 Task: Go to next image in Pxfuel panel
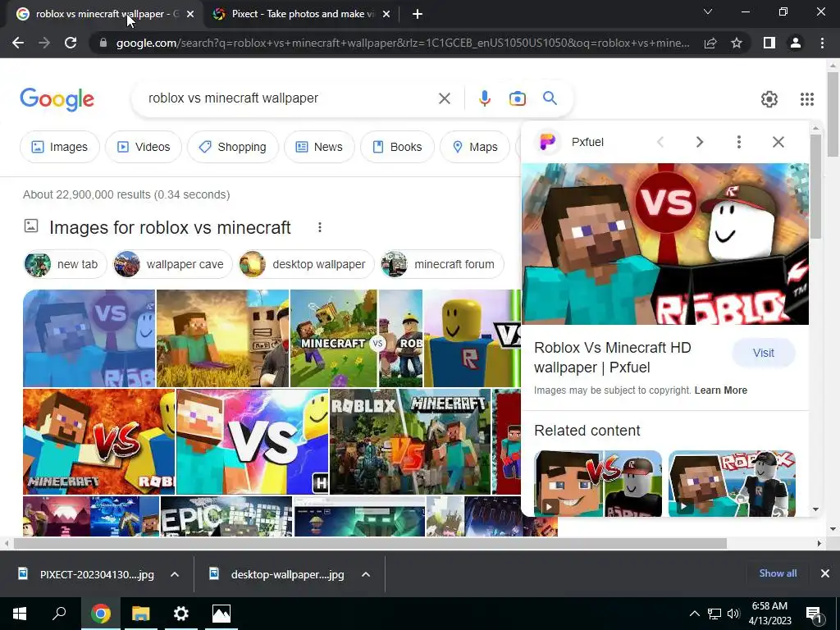pyautogui.click(x=699, y=142)
